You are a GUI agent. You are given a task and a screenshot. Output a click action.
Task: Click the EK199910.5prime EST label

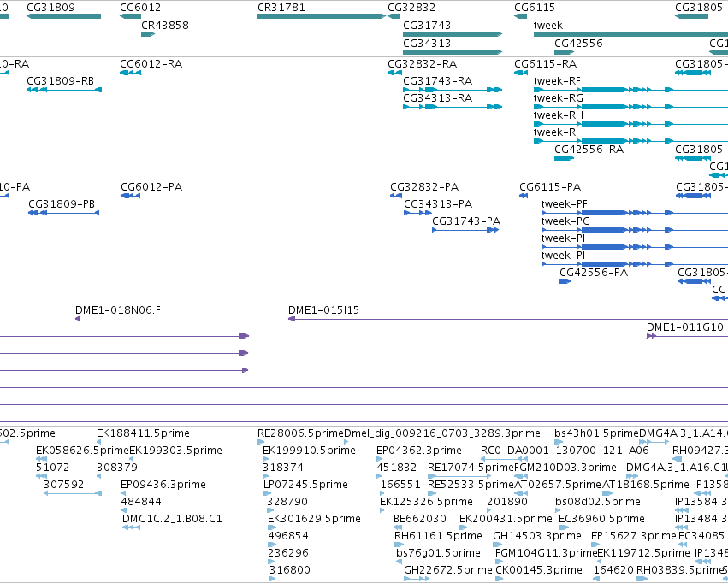pos(309,450)
